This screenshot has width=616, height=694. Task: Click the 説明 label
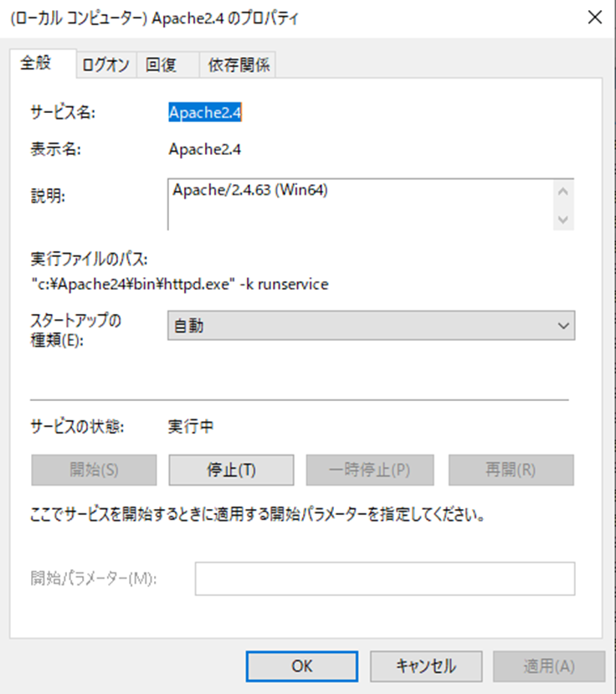pos(48,196)
